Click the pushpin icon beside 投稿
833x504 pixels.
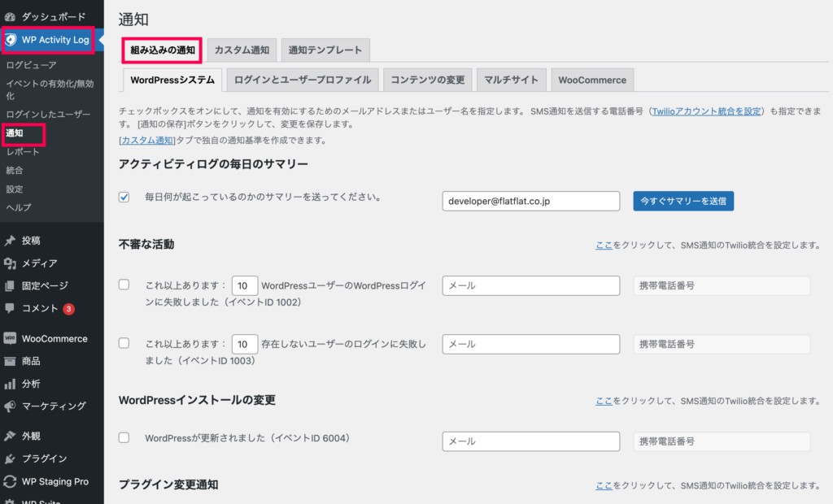point(10,241)
